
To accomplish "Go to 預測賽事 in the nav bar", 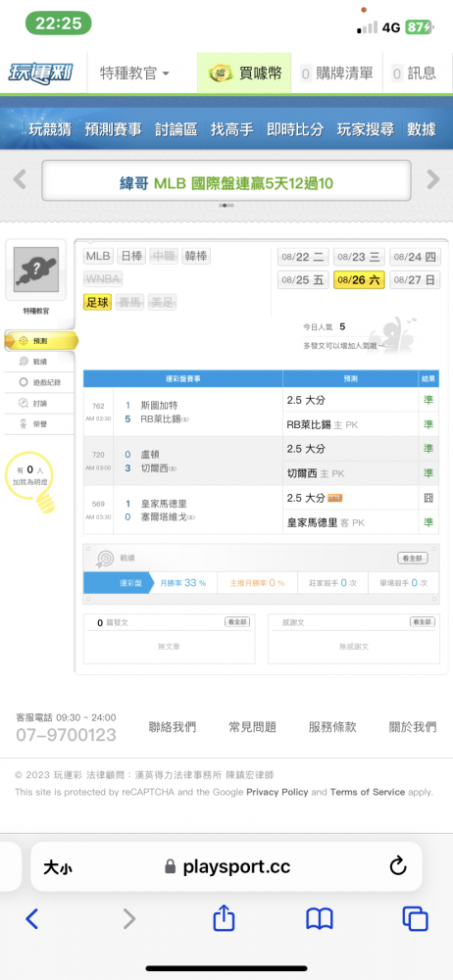I will coord(114,129).
